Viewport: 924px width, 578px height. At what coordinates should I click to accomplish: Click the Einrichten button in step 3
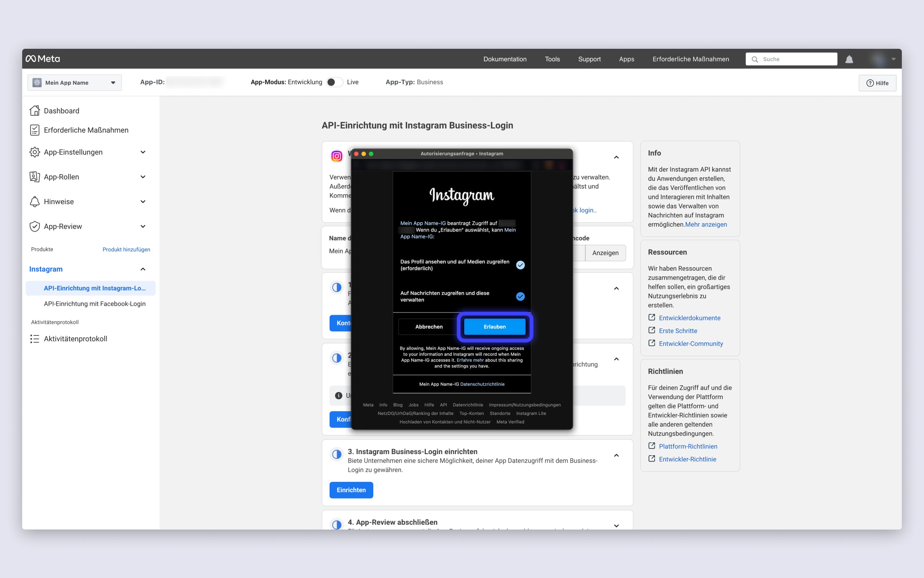pos(351,490)
